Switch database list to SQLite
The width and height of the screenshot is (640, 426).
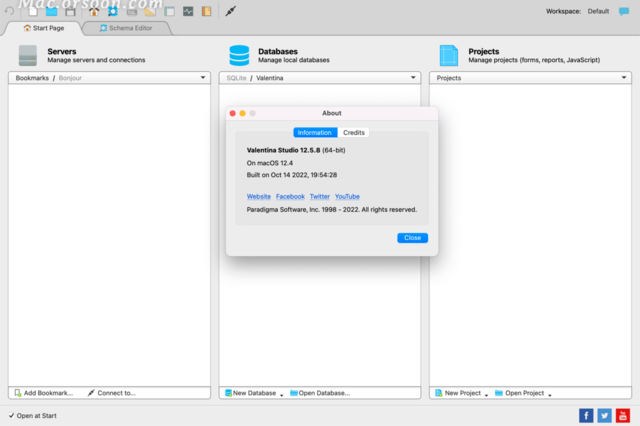click(x=236, y=78)
